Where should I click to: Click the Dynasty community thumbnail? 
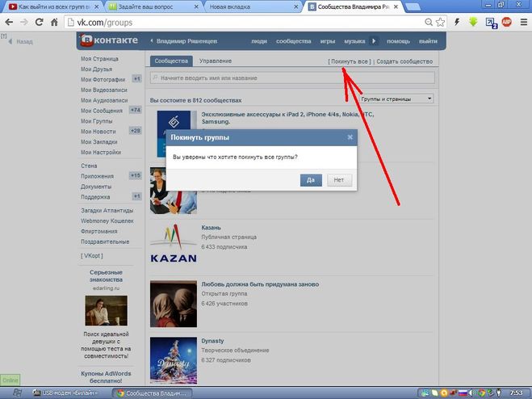(x=174, y=360)
